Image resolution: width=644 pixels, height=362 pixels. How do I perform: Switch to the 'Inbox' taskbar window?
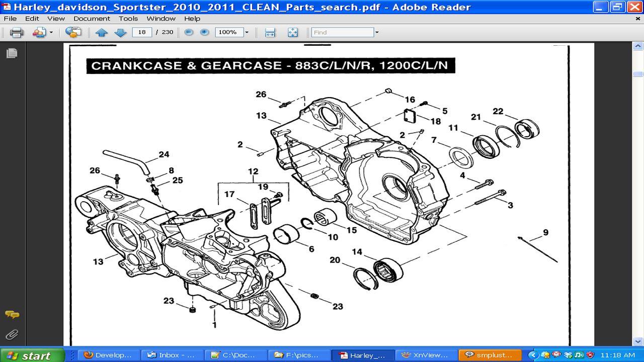[x=171, y=355]
